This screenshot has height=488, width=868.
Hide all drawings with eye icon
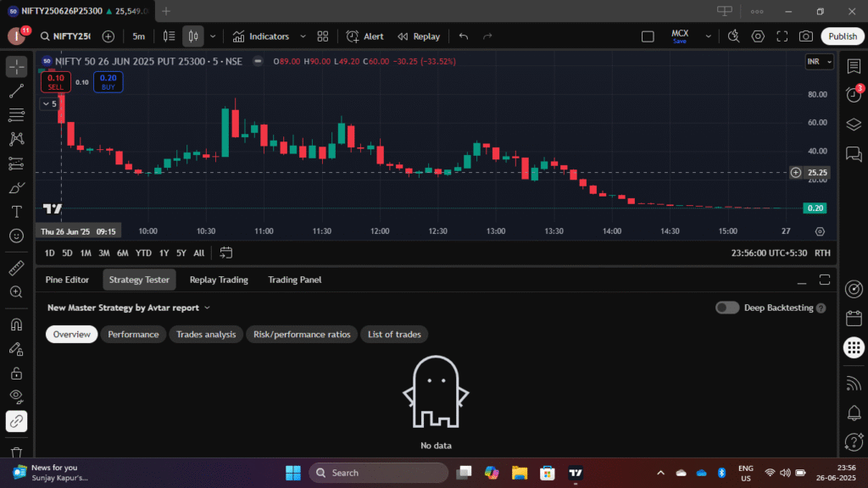point(17,396)
